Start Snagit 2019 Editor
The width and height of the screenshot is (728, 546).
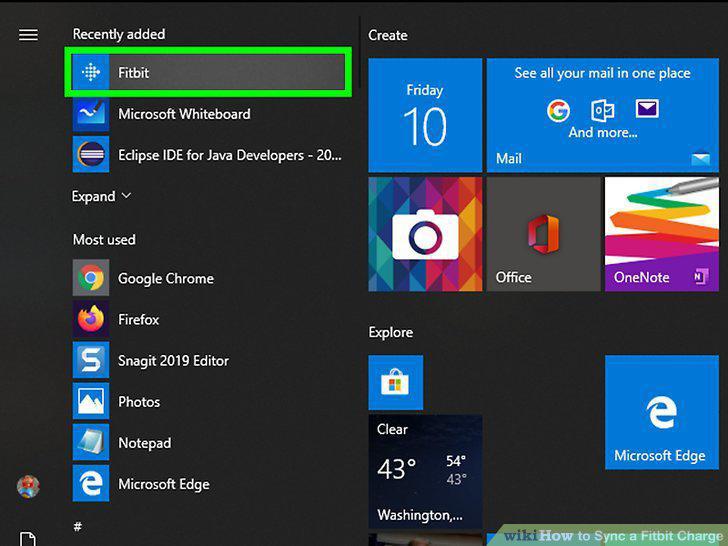(x=208, y=360)
